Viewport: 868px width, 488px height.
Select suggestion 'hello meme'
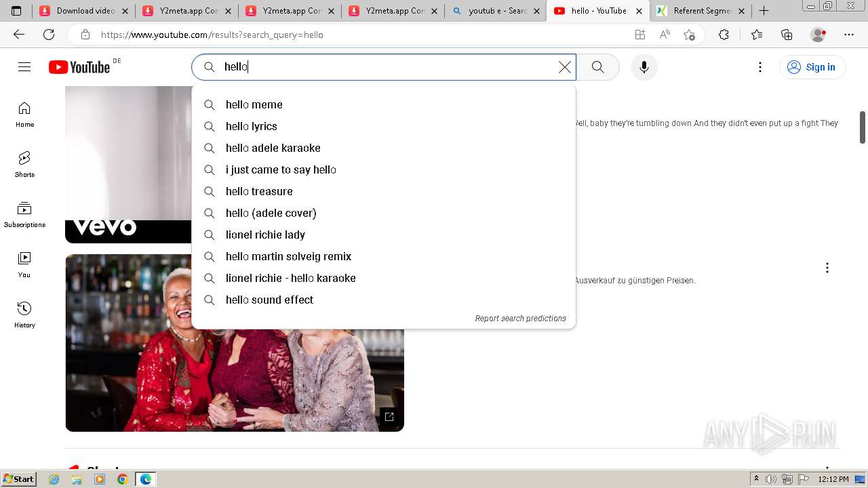384,104
